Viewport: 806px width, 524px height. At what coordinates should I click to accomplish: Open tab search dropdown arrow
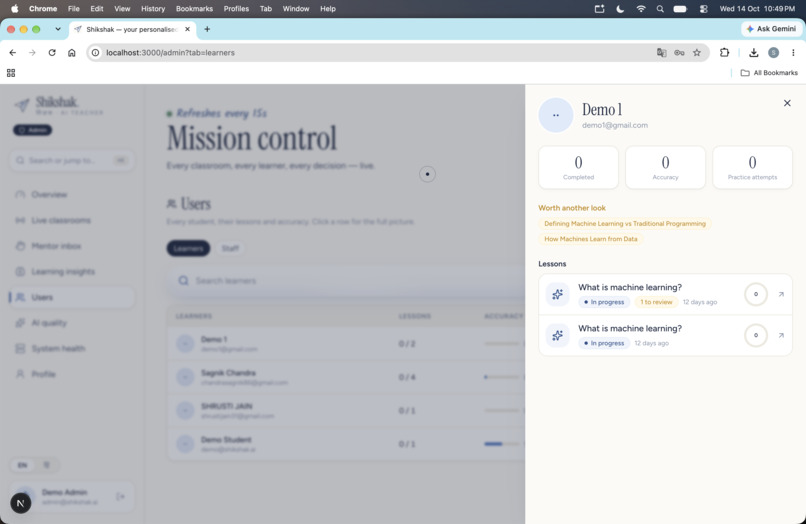[x=58, y=29]
